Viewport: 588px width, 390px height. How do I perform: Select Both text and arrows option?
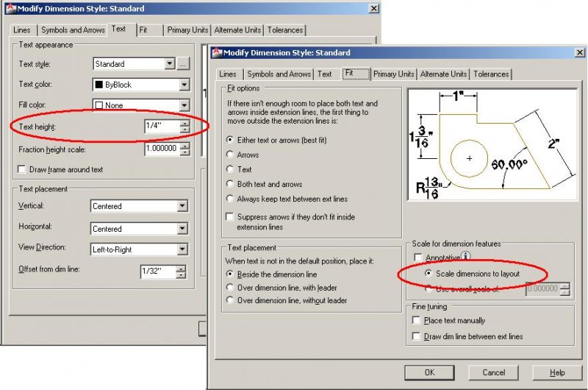(x=230, y=183)
